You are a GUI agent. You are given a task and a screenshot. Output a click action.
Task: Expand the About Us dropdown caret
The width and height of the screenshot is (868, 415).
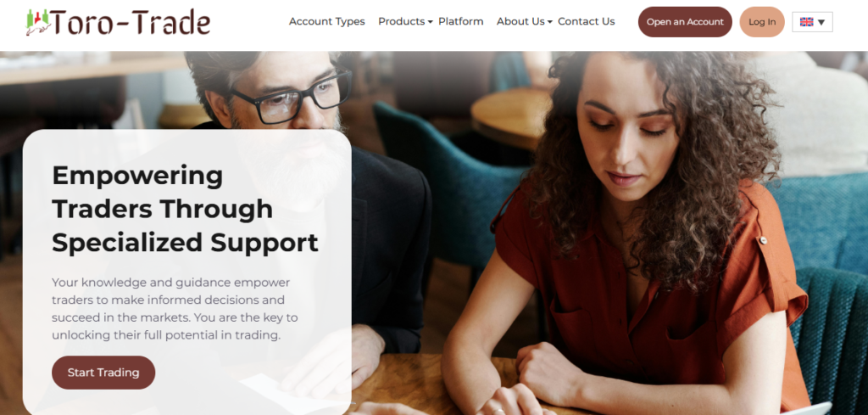tap(549, 22)
